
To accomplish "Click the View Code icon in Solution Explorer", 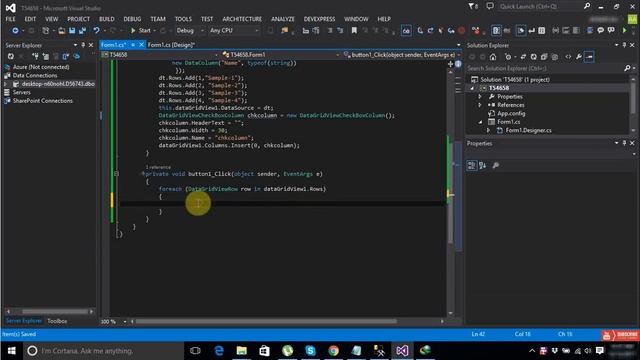I will 568,57.
